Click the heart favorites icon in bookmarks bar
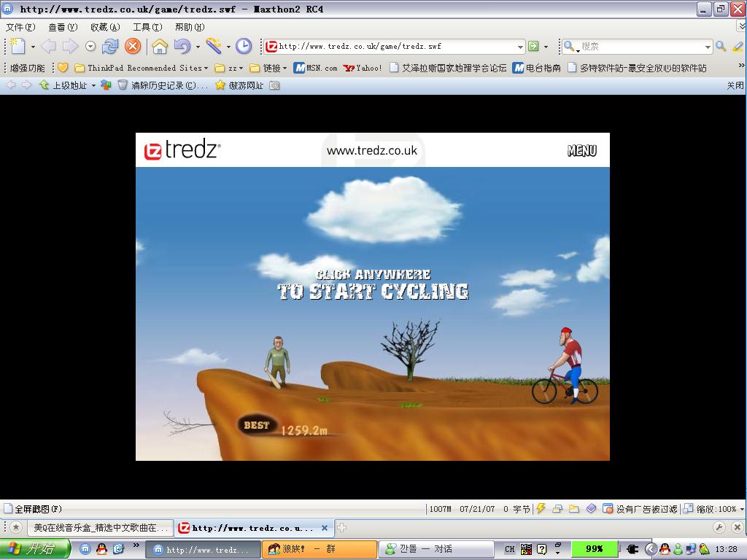747x560 pixels. coord(63,68)
